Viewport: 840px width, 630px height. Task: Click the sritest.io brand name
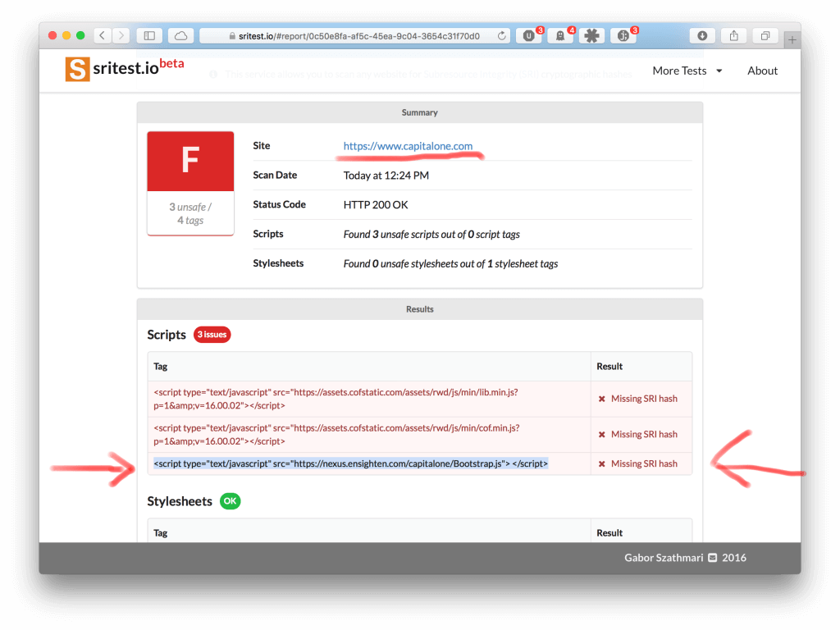[126, 69]
